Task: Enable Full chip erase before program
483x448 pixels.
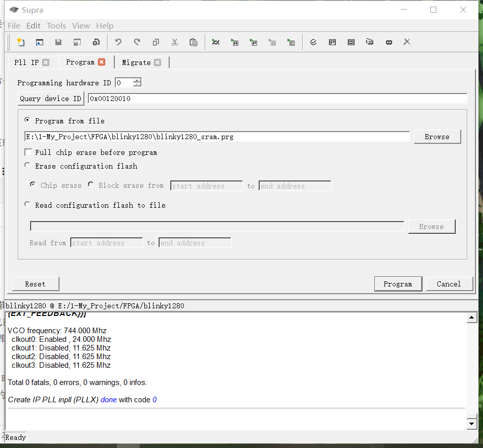Action: pyautogui.click(x=28, y=152)
